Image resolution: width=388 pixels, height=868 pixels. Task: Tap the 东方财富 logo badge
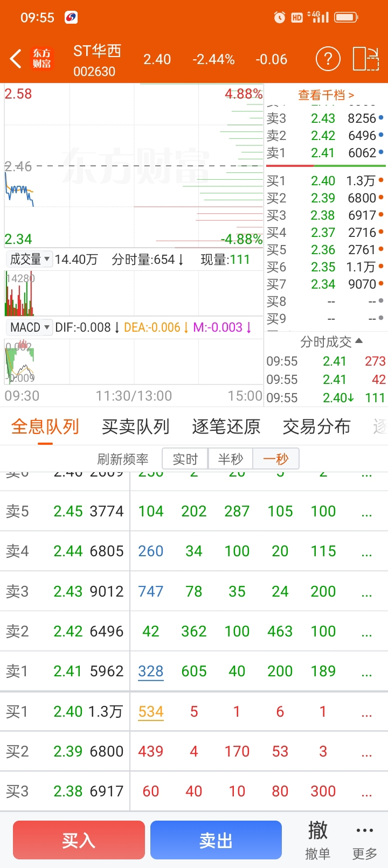click(x=42, y=59)
